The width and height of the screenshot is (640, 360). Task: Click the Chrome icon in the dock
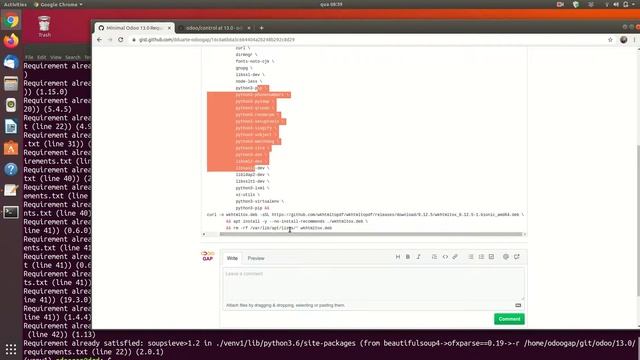(11, 20)
